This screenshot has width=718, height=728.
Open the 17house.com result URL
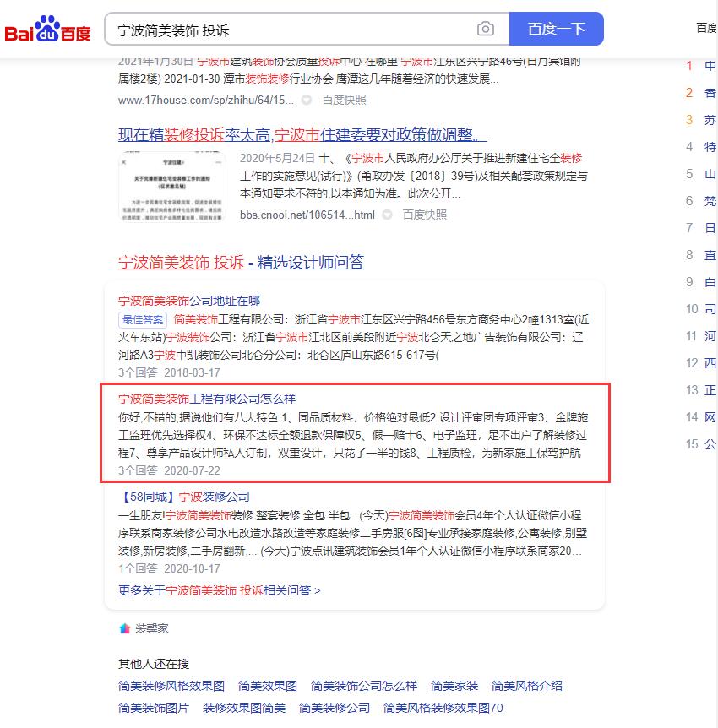click(206, 100)
